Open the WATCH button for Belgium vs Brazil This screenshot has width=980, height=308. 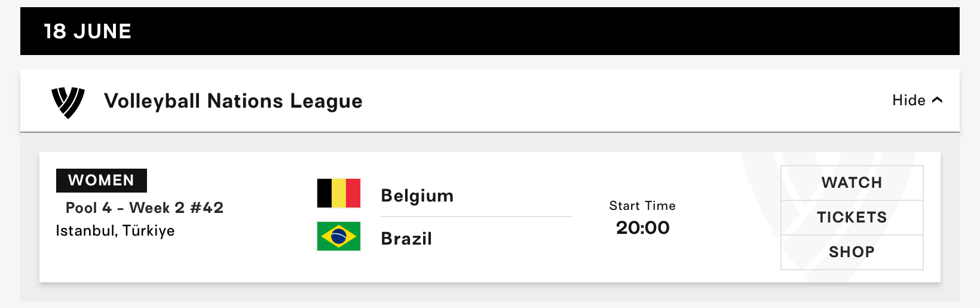pos(852,183)
